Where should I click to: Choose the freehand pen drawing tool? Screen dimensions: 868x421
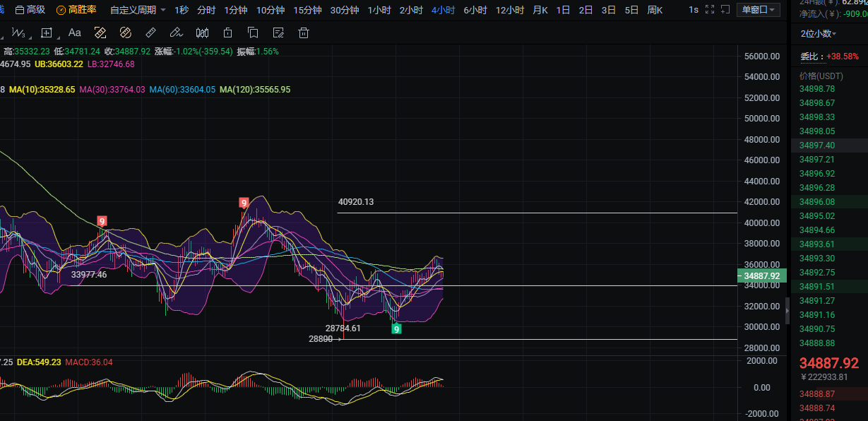pos(177,32)
